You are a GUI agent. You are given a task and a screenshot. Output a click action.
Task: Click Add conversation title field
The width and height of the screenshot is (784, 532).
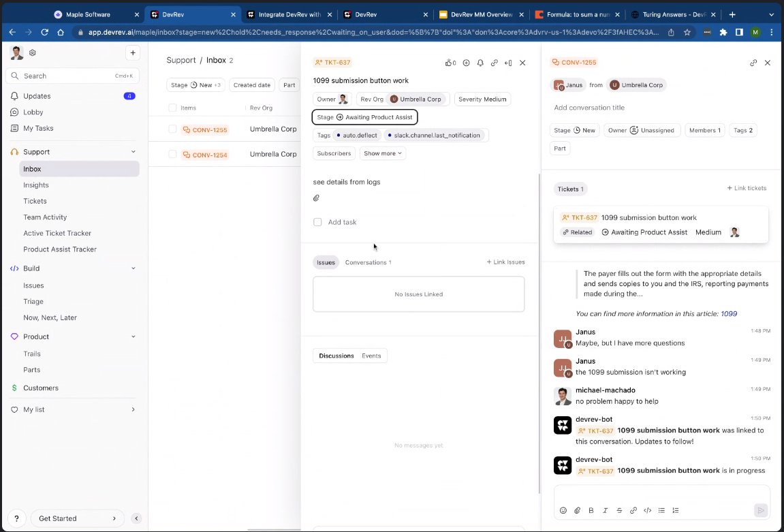pos(589,108)
